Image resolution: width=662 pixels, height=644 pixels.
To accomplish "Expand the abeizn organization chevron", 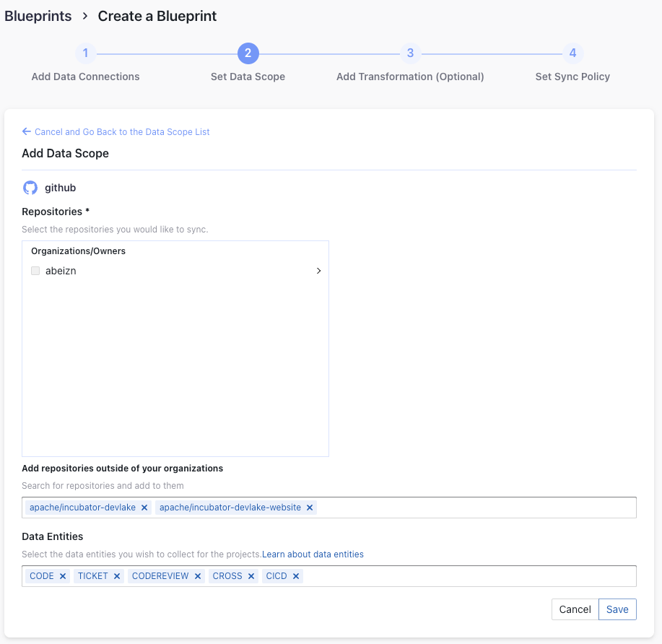I will 318,271.
